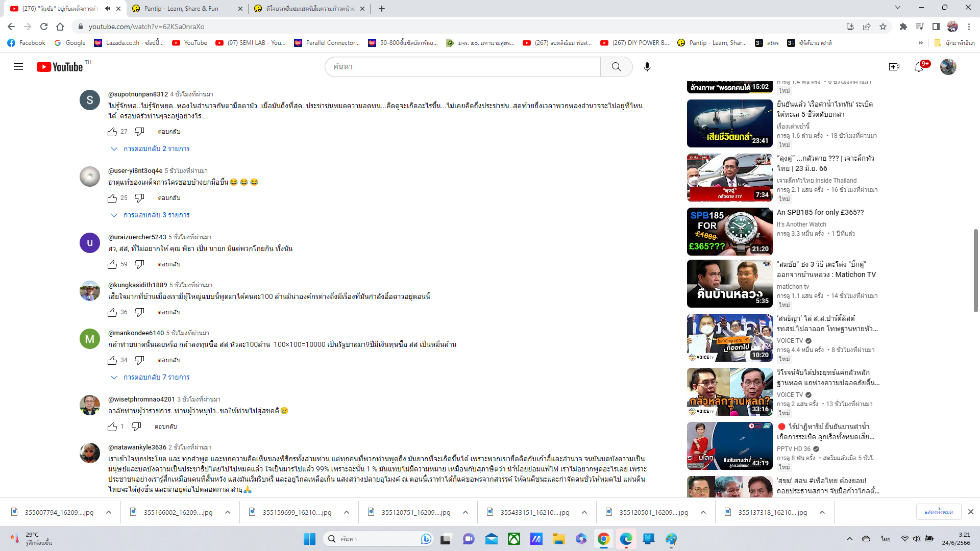Screen dimensions: 980x551
Task: Open download options for 355166002_16209 file
Action: pyautogui.click(x=228, y=512)
